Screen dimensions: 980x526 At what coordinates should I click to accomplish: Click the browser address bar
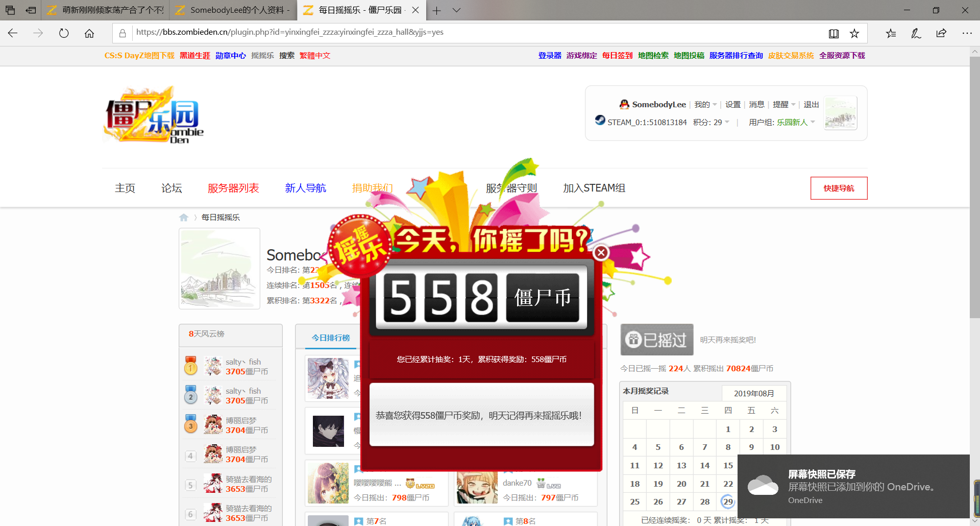coord(475,33)
